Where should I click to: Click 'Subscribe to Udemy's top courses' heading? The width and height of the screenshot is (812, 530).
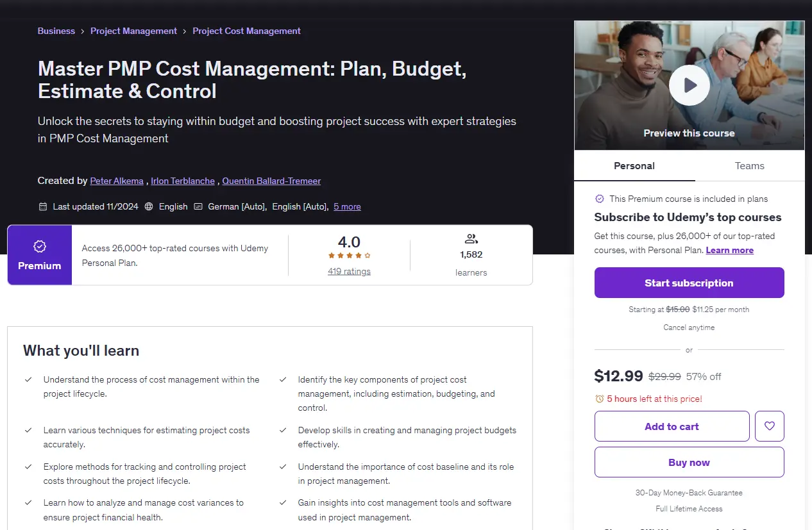pos(688,217)
